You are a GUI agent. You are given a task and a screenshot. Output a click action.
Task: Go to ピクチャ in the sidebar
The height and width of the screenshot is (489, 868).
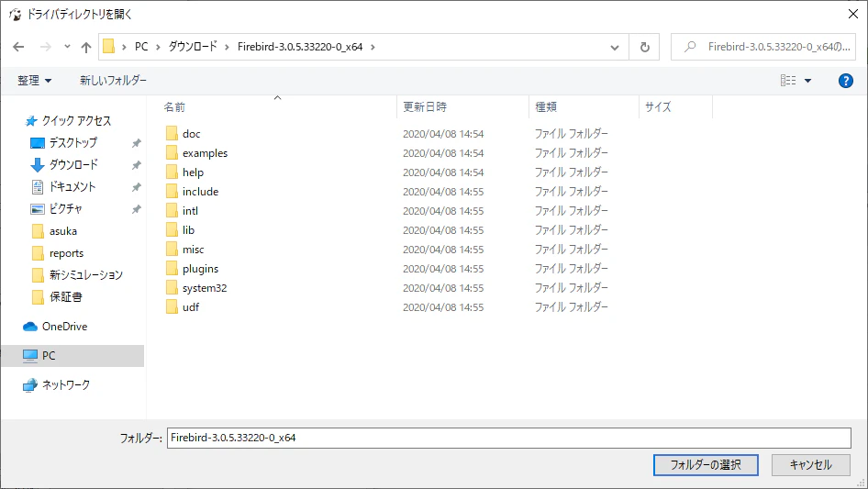(x=65, y=209)
